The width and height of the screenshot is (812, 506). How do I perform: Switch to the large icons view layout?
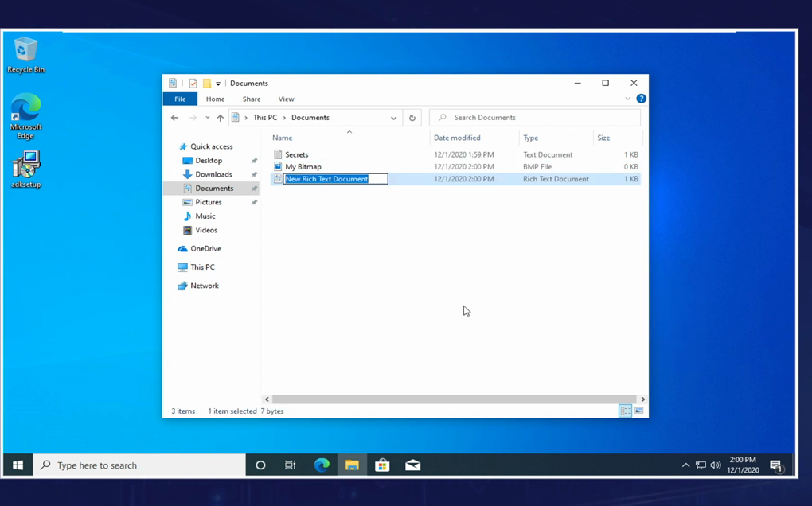coord(638,411)
